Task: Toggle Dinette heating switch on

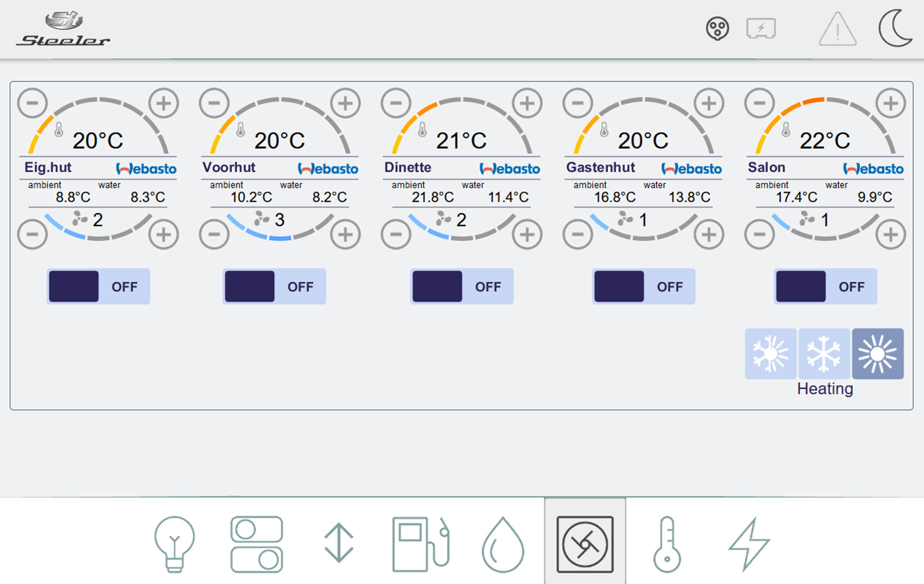Action: pyautogui.click(x=462, y=286)
